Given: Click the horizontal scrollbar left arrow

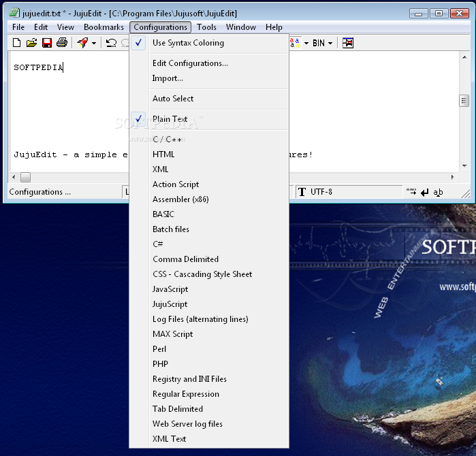Looking at the screenshot, I should click(x=14, y=177).
